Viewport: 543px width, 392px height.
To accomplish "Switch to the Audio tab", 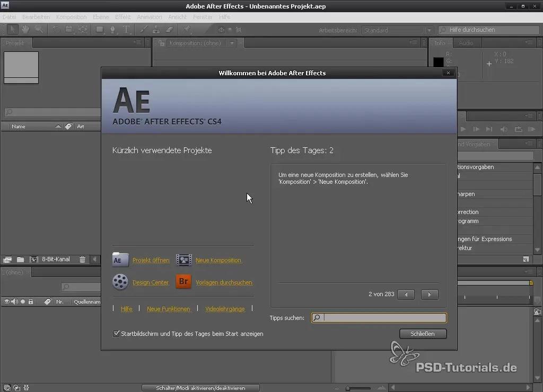I will pos(466,43).
